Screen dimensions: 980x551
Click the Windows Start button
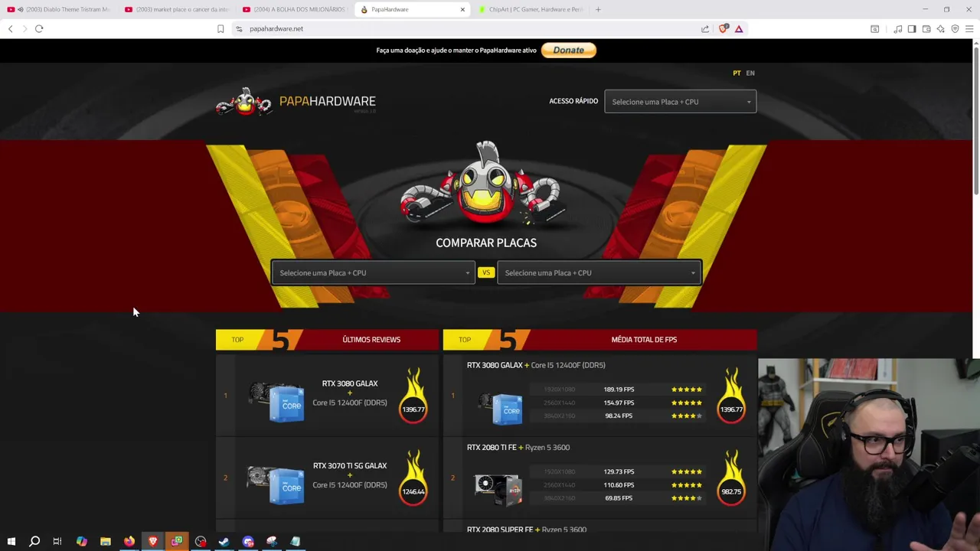[11, 541]
